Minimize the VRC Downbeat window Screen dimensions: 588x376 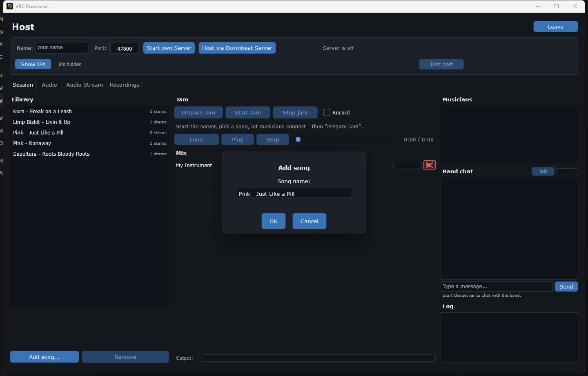(538, 6)
